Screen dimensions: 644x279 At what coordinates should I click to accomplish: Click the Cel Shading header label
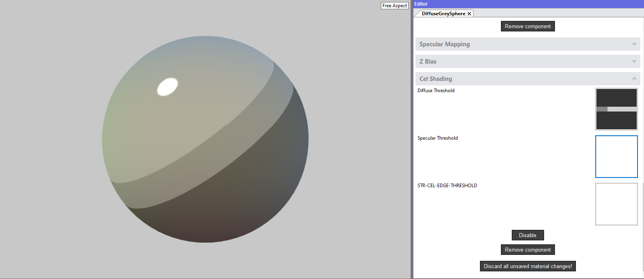pyautogui.click(x=436, y=79)
